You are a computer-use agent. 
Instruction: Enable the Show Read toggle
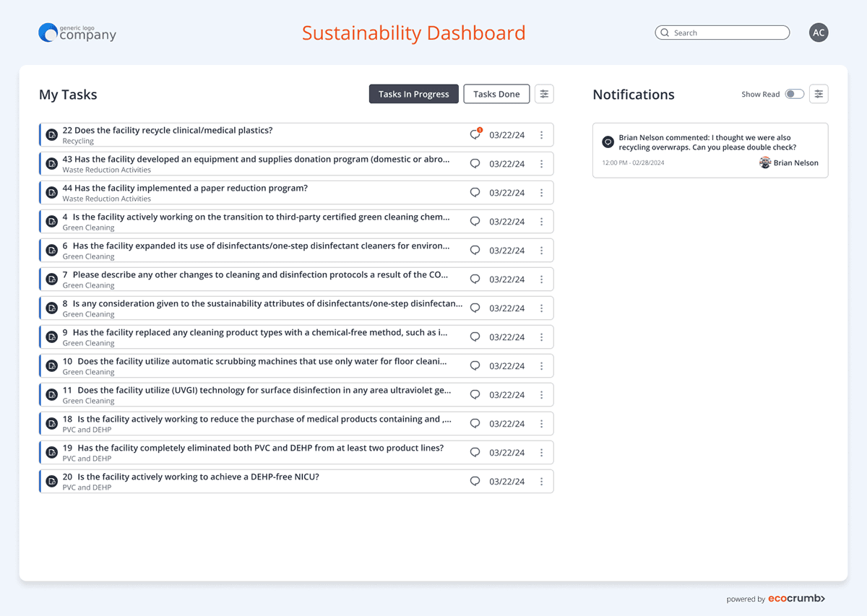pos(794,94)
